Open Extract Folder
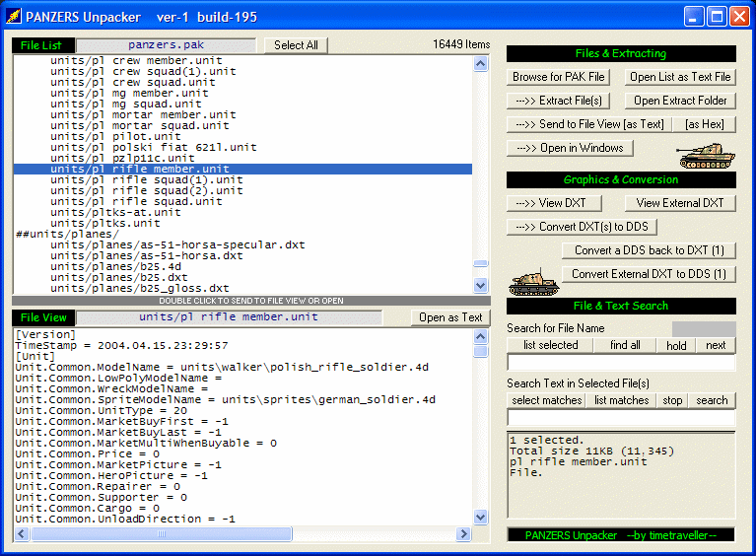756x556 pixels. click(x=680, y=101)
